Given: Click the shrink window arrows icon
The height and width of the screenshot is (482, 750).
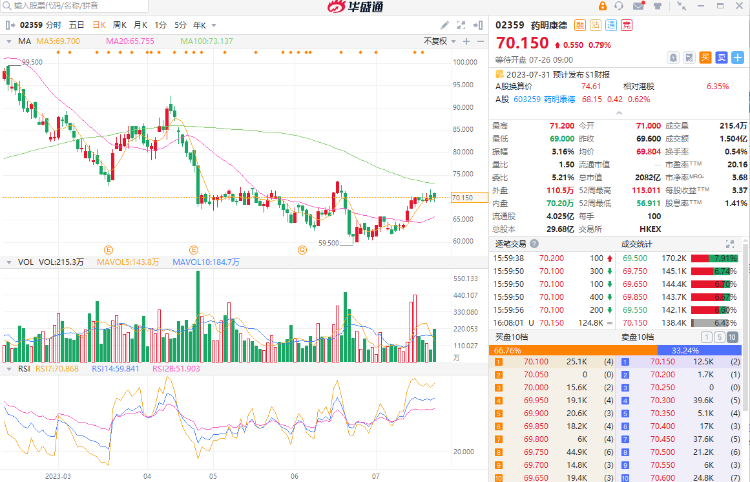Looking at the screenshot, I should click(x=682, y=6).
